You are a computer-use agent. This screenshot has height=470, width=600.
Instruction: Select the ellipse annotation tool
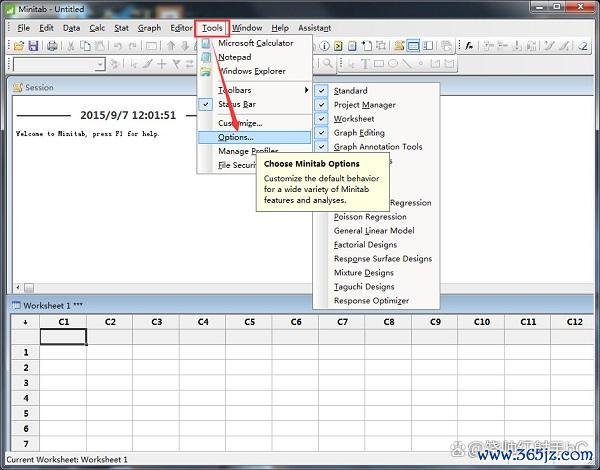coord(393,64)
